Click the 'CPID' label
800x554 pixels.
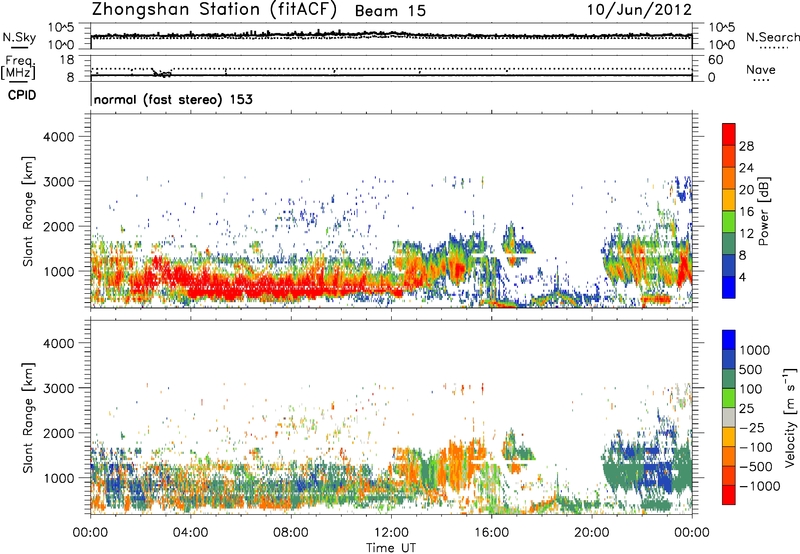coord(22,95)
